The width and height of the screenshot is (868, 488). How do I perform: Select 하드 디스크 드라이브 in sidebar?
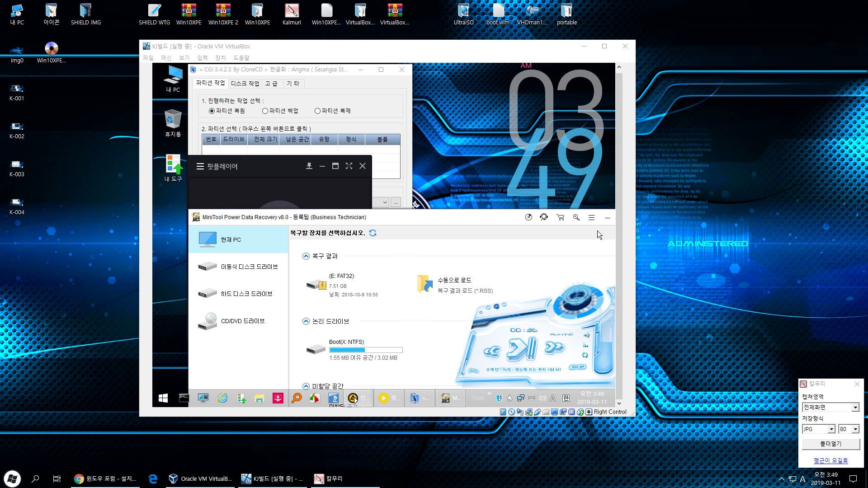(x=239, y=294)
